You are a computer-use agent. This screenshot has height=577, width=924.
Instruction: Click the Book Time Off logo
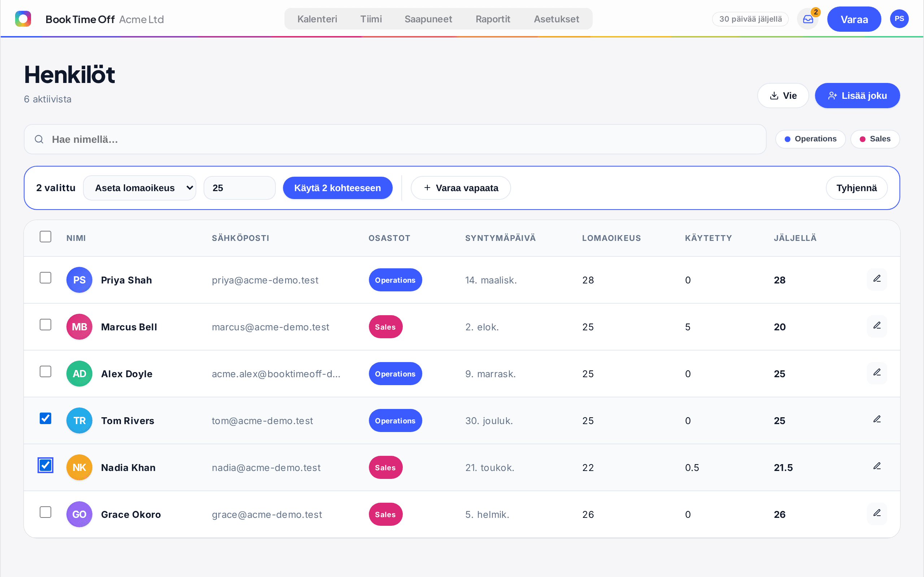tap(23, 19)
